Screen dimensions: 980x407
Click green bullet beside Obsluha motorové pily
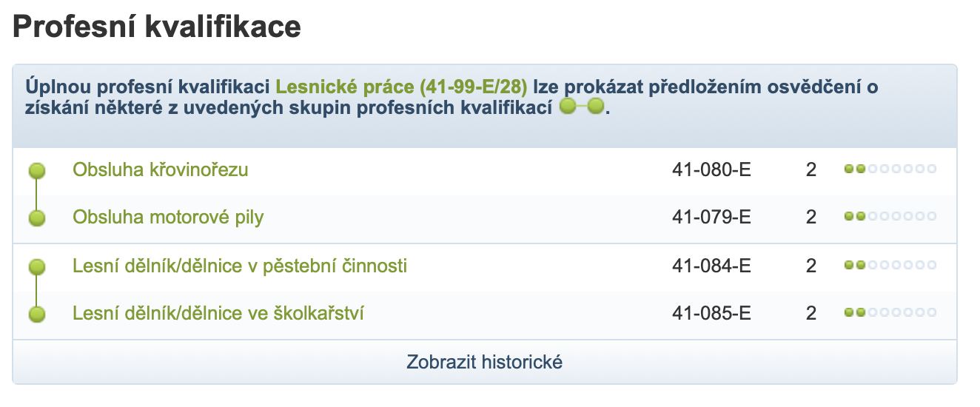click(37, 218)
